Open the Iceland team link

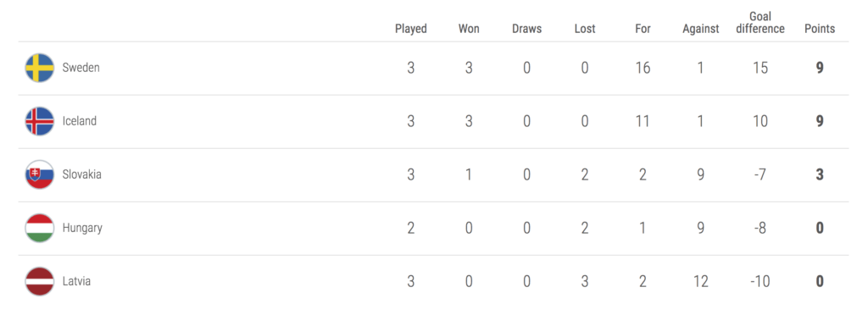pos(79,121)
